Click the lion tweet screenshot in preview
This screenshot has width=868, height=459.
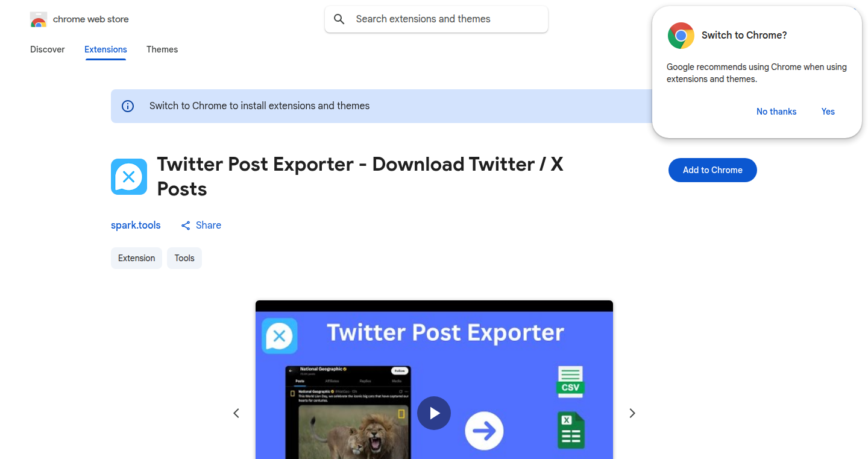click(x=348, y=412)
